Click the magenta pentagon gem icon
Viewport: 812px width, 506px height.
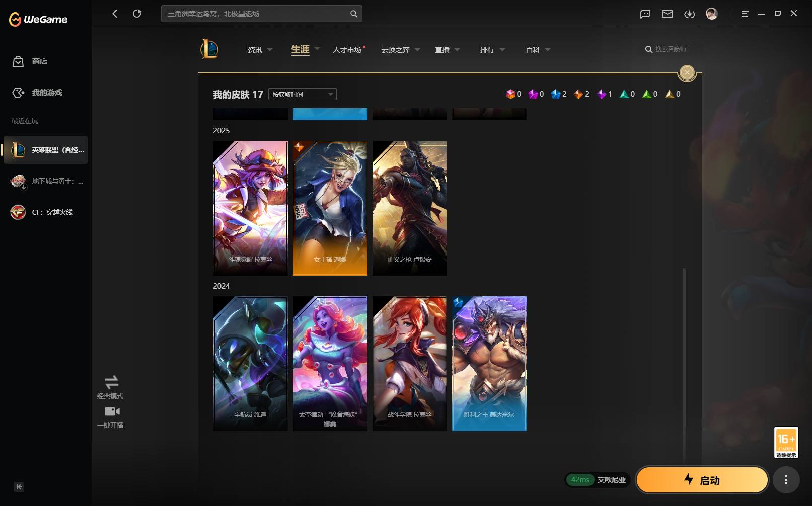(x=533, y=94)
